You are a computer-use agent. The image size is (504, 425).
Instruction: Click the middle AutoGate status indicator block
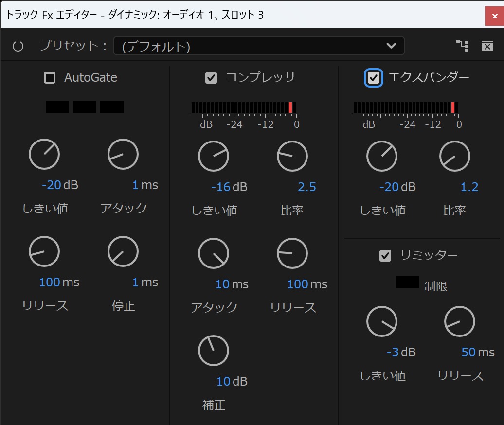pos(85,107)
